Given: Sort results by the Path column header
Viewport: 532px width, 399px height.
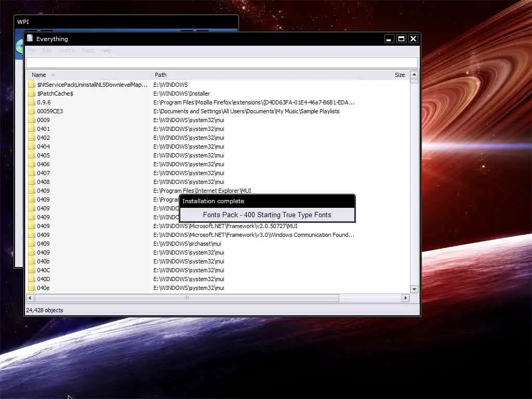Looking at the screenshot, I should click(161, 75).
